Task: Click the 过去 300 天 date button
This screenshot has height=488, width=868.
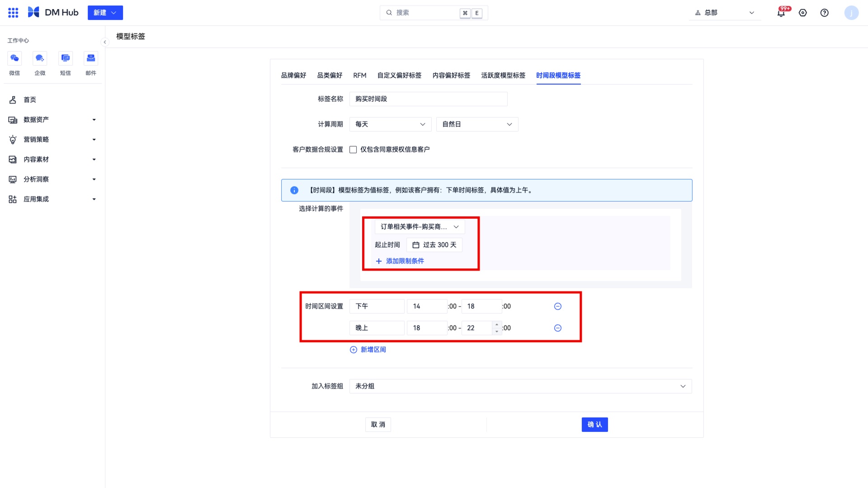Action: coord(434,245)
